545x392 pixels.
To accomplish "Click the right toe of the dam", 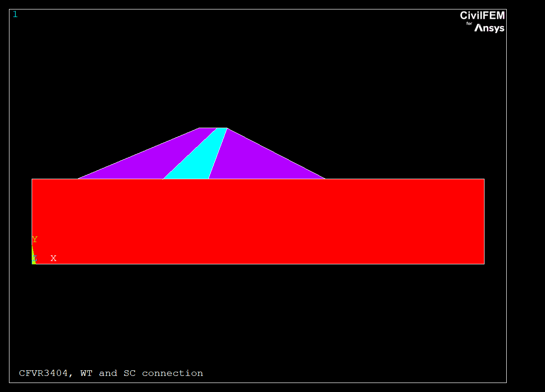I will (x=325, y=179).
